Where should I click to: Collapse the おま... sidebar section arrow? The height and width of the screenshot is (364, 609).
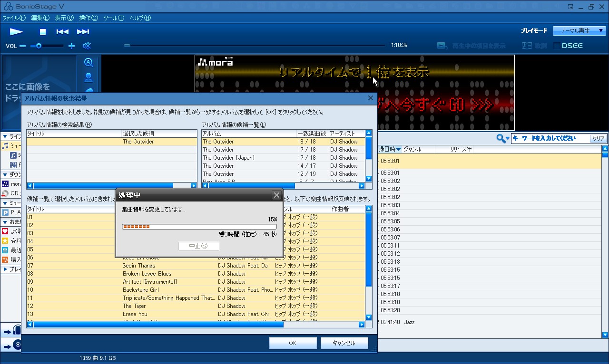click(x=5, y=222)
